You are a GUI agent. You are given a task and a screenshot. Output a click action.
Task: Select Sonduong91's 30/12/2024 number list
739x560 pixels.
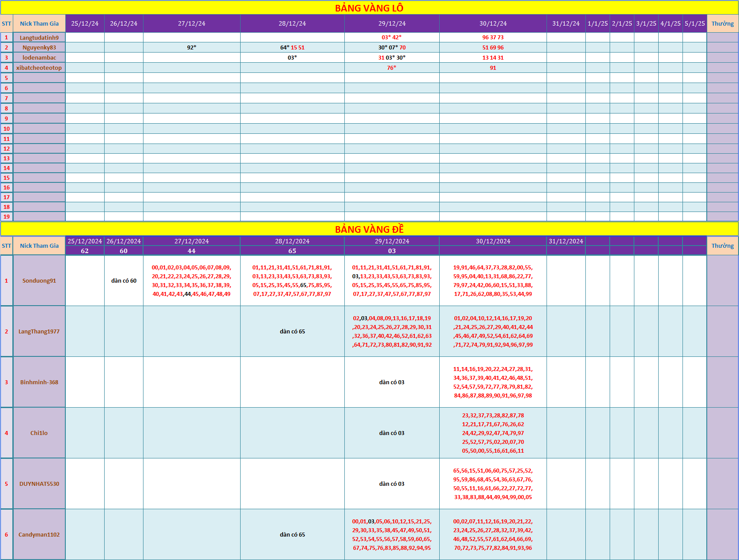493,280
